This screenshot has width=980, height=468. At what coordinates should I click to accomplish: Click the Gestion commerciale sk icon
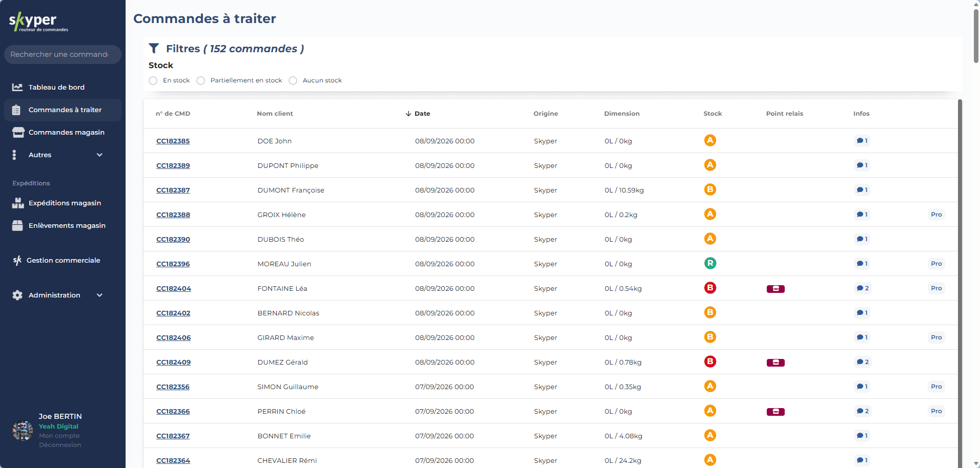click(x=17, y=260)
